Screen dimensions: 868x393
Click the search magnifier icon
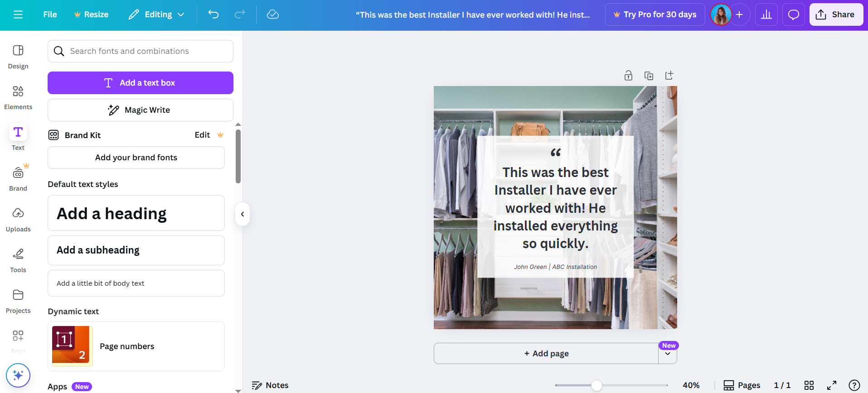59,51
